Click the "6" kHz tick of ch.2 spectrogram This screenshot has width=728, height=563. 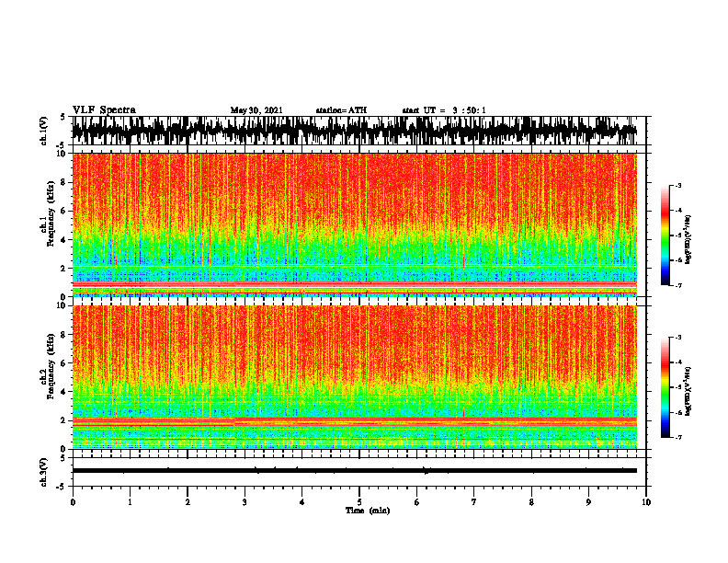click(64, 363)
